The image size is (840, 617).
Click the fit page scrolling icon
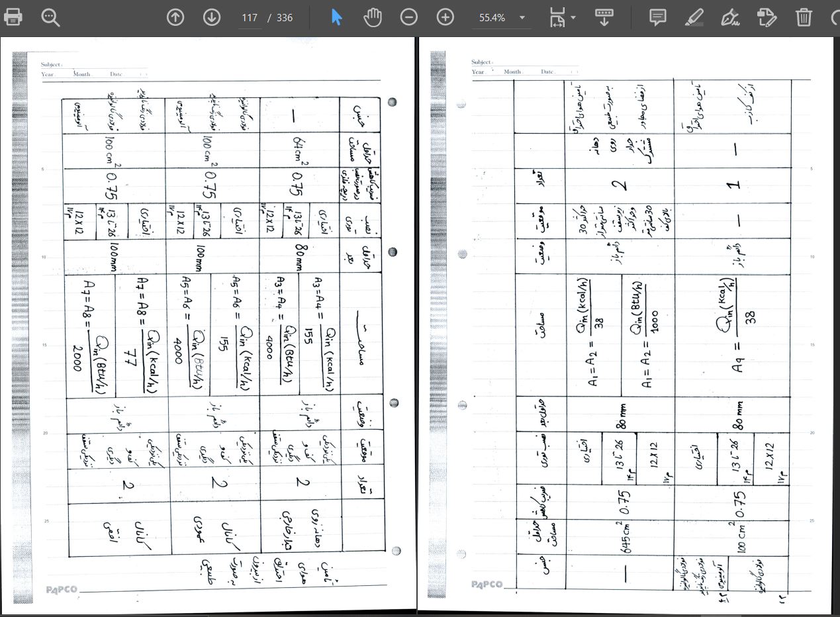pyautogui.click(x=557, y=17)
